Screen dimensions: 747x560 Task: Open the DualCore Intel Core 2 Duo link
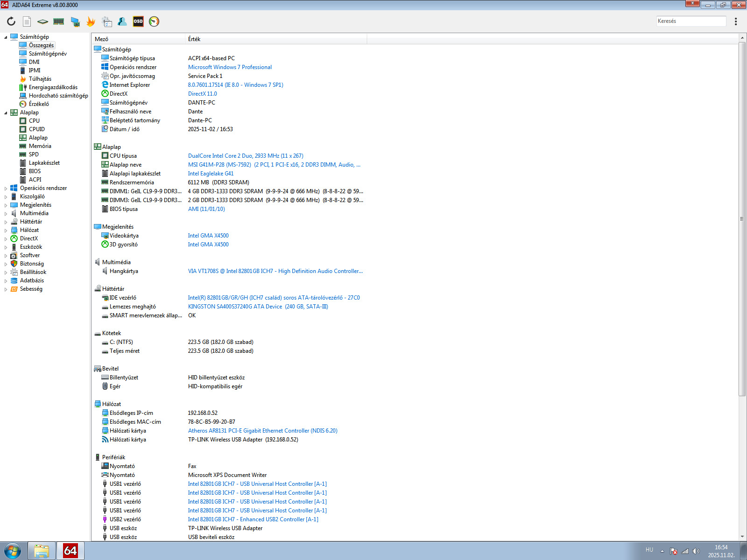pos(246,156)
